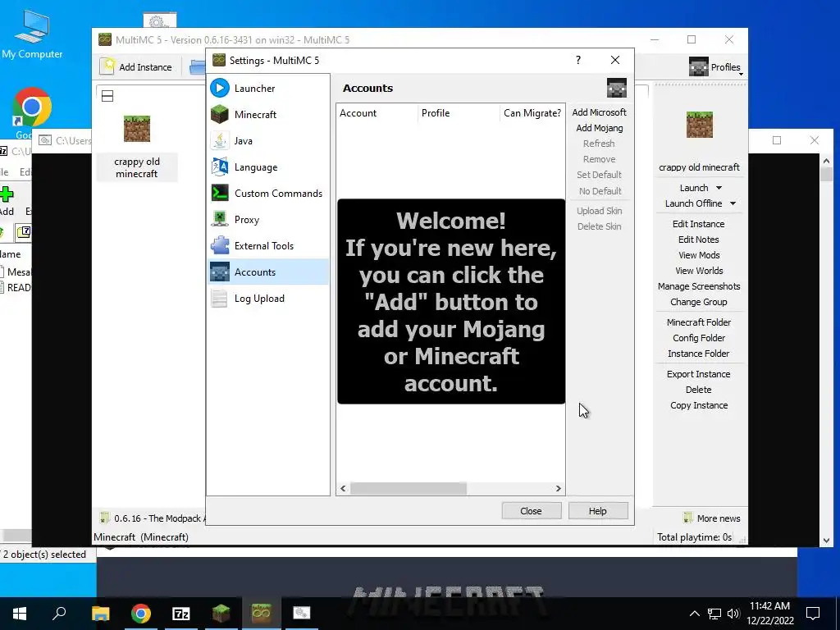Click the question mark help icon
This screenshot has height=630, width=840.
tap(578, 60)
